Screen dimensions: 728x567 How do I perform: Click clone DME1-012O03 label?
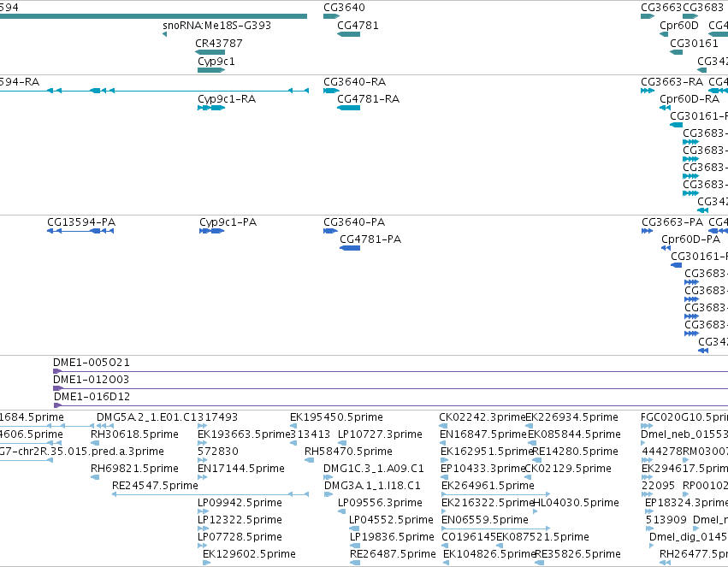point(91,380)
